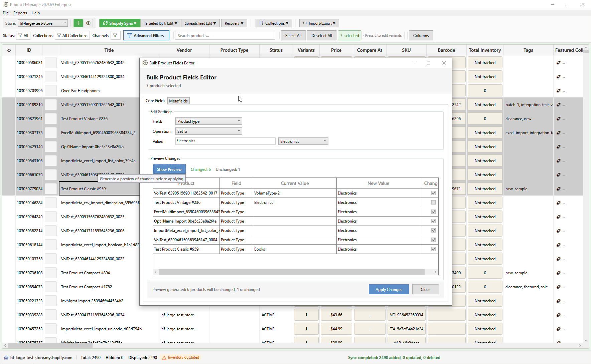
Task: Enable the change checkbox for Test Product Vintage #236
Action: 433,202
